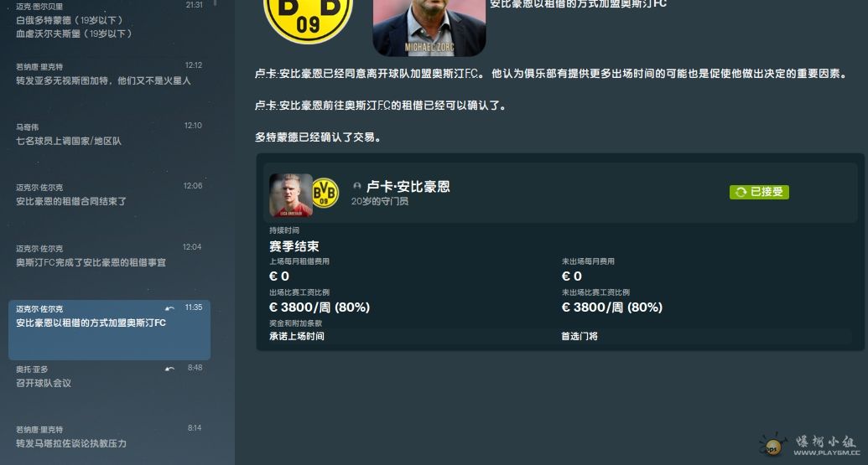
Task: Click the green 已接受 status button
Action: coord(759,192)
